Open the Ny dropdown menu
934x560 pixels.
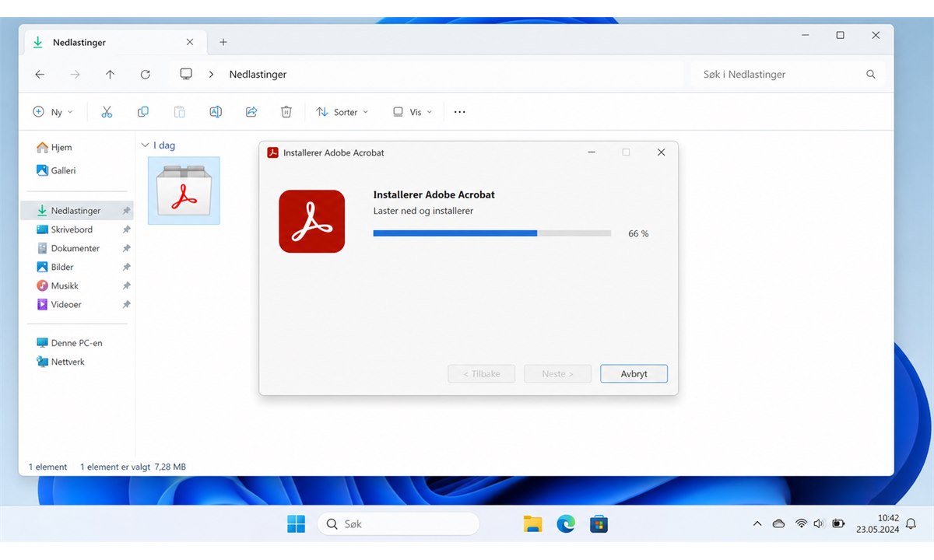(53, 112)
